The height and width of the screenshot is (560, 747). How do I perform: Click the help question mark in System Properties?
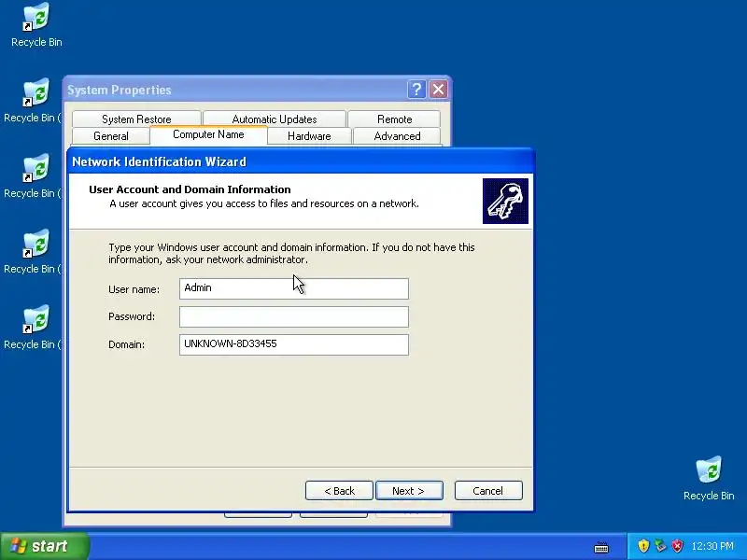416,89
